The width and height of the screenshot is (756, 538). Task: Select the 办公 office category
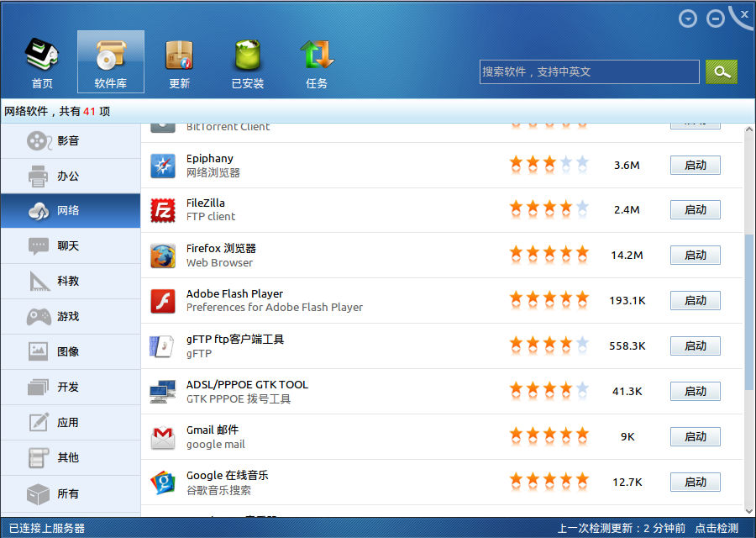[71, 177]
